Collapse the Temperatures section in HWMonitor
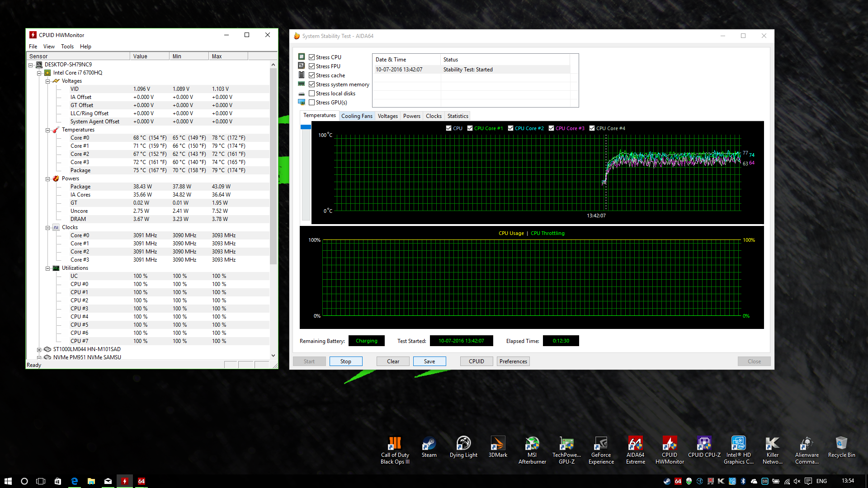This screenshot has width=868, height=488. point(47,130)
